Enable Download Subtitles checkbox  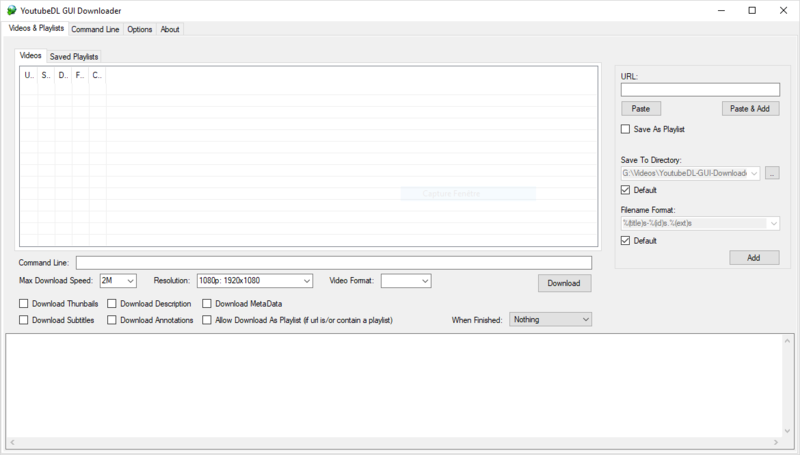(23, 320)
